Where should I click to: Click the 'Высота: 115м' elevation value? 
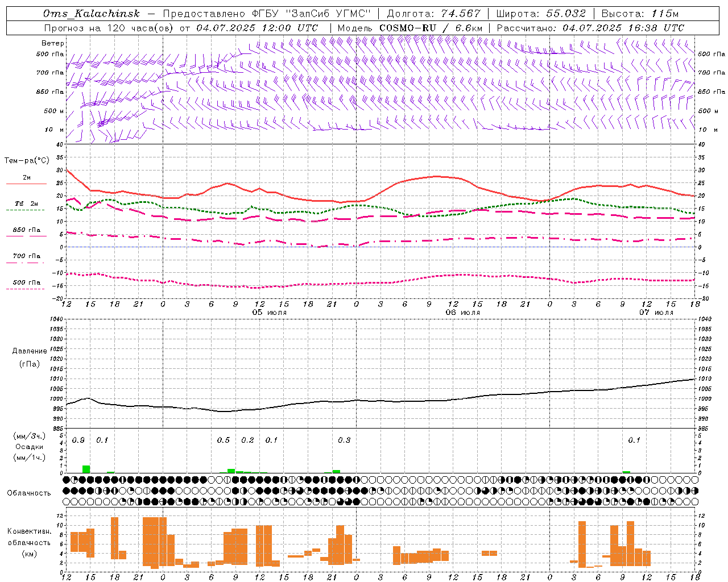[x=640, y=14]
